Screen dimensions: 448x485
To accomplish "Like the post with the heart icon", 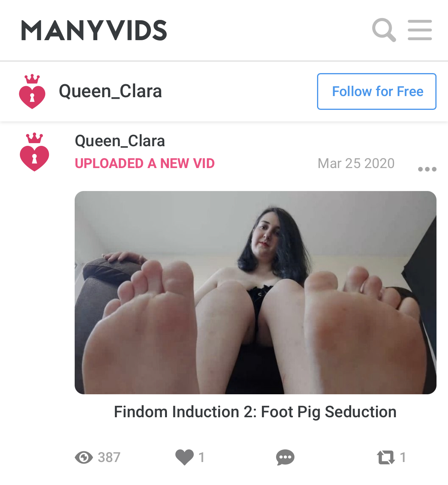I will click(185, 457).
